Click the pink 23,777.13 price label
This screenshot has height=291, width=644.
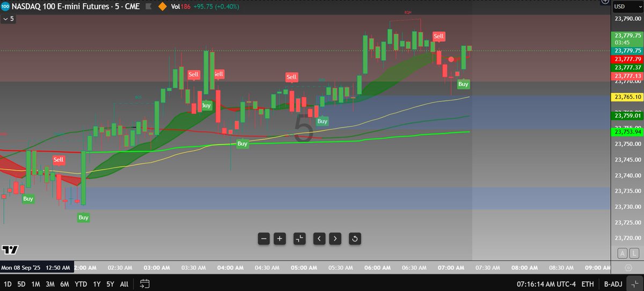[627, 76]
